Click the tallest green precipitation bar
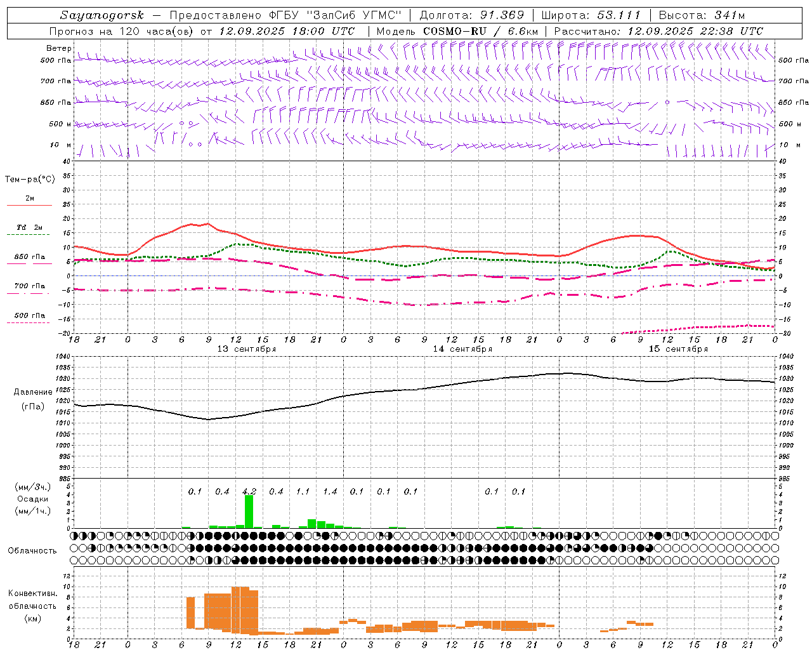Screen dimensions: 812x650 pos(249,512)
